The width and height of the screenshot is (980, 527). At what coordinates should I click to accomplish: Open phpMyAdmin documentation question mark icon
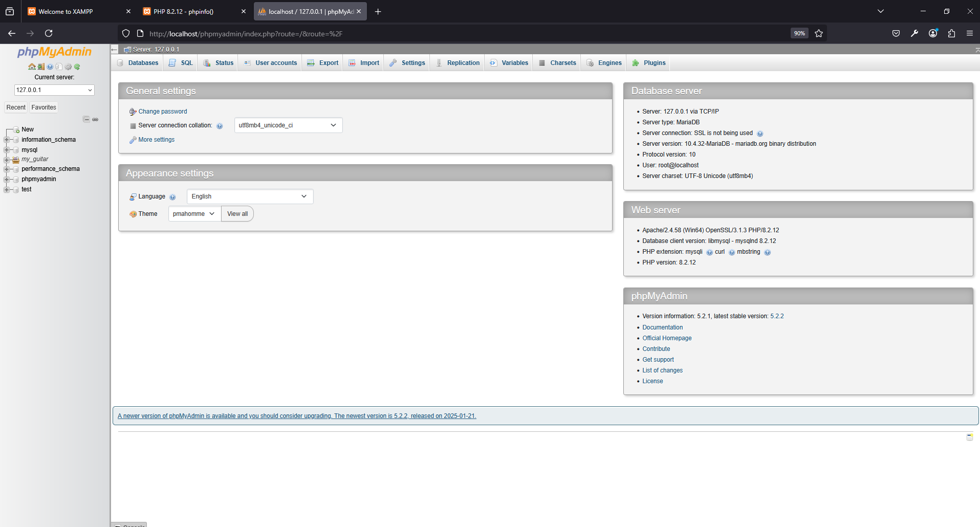point(50,66)
